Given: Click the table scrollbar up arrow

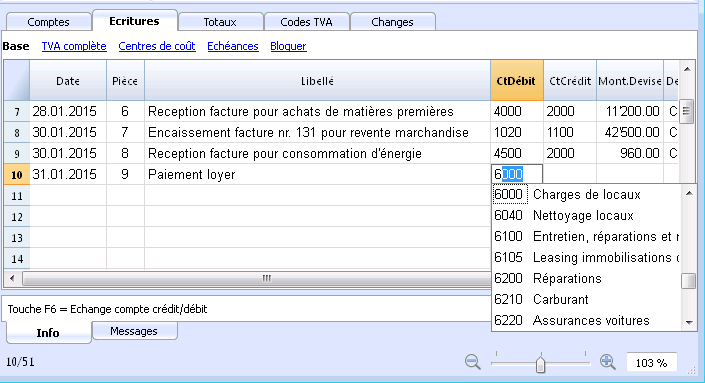Looking at the screenshot, I should coord(687,69).
